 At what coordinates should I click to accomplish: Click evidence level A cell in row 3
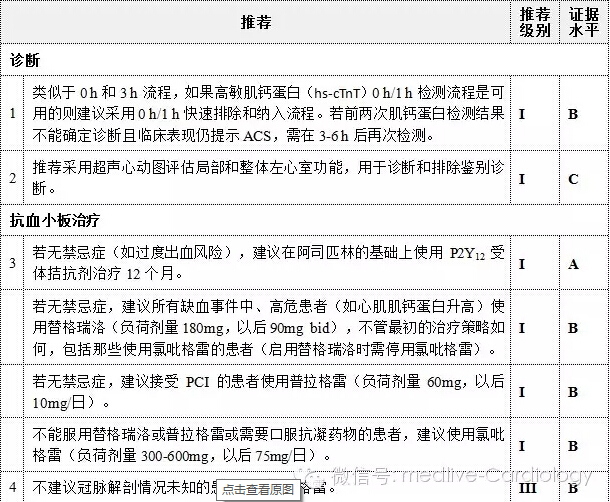pos(573,263)
